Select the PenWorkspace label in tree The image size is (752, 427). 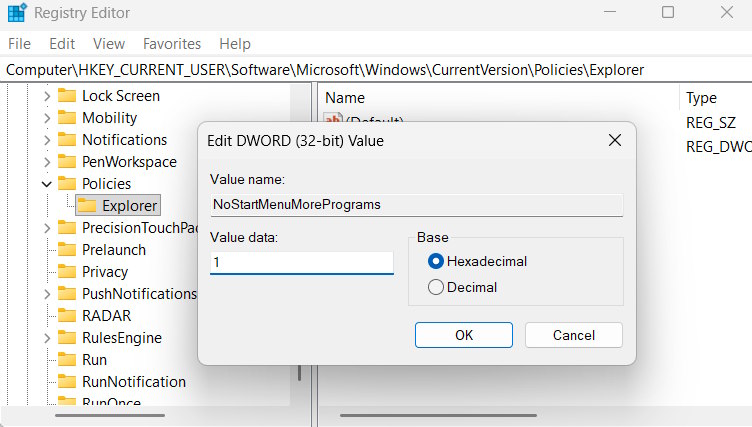[x=129, y=162]
